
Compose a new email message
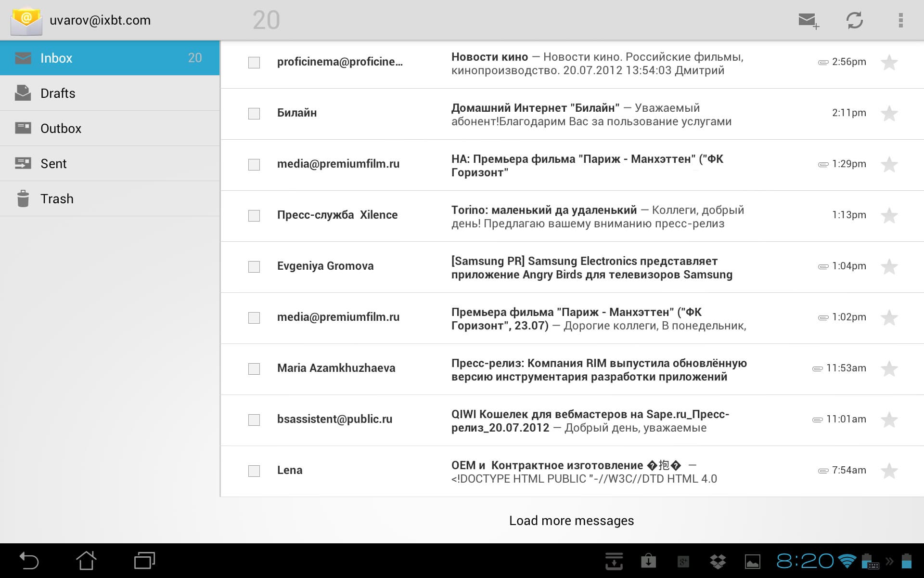click(x=808, y=20)
